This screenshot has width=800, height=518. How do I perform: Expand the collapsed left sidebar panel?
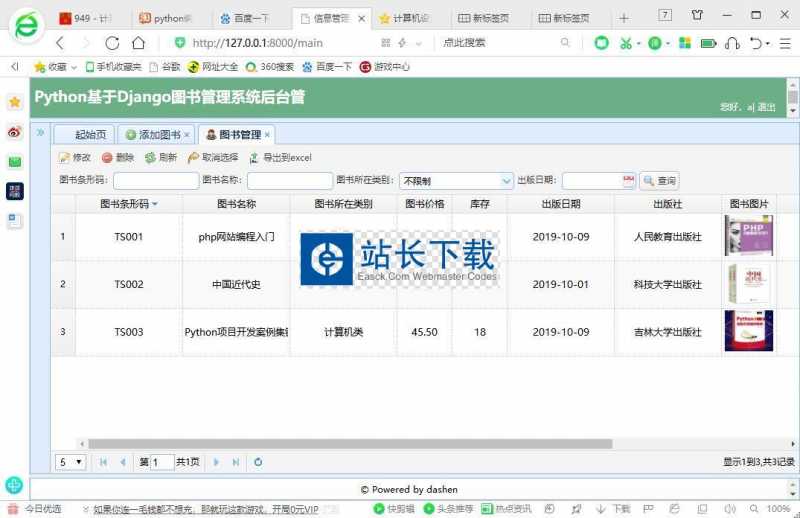[x=41, y=132]
